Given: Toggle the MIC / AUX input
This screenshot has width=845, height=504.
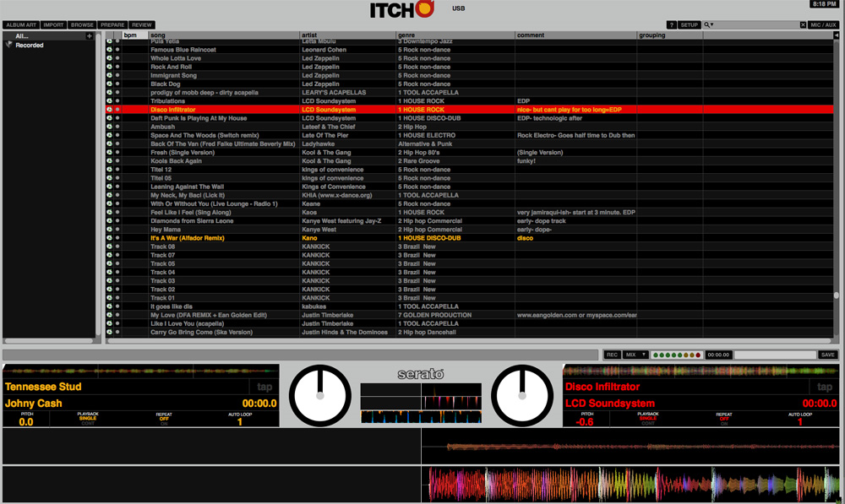Looking at the screenshot, I should pos(823,24).
